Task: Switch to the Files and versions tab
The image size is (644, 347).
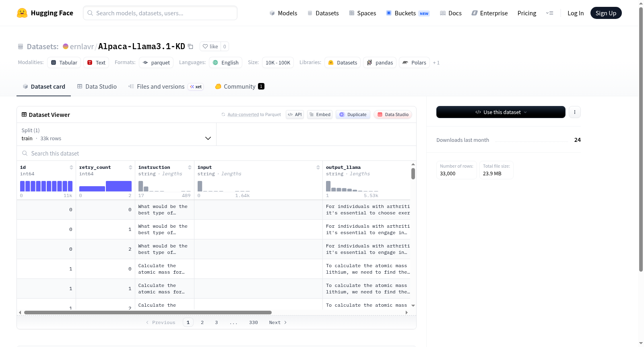Action: (166, 86)
